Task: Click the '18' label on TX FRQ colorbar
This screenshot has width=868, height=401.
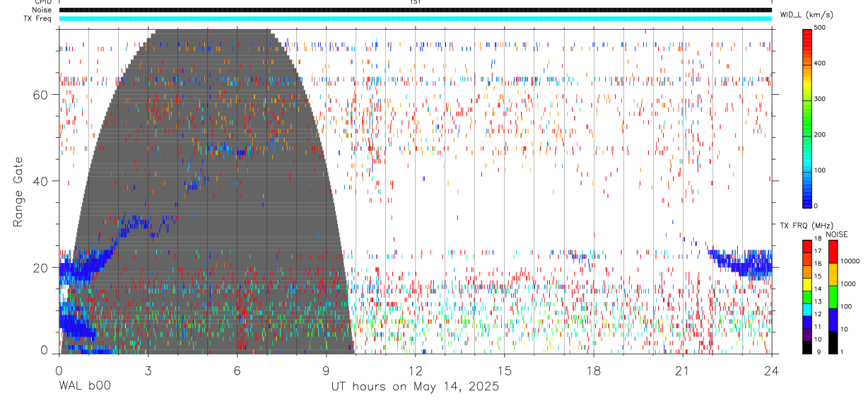Action: point(819,239)
